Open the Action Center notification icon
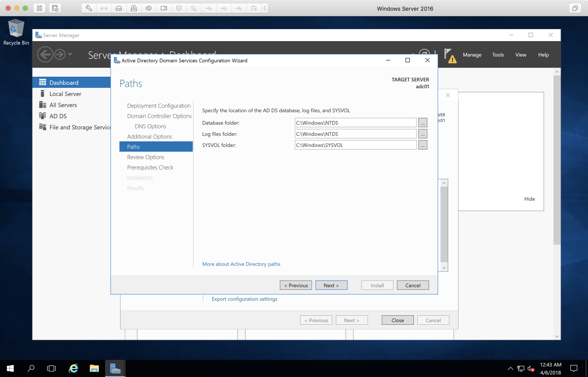 pyautogui.click(x=573, y=368)
